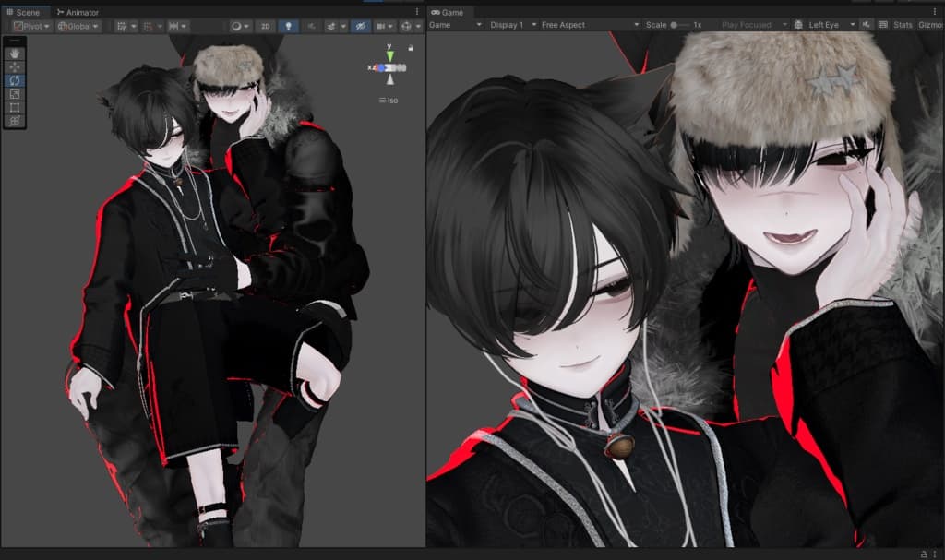This screenshot has height=560, width=945.
Task: Select the Game tab
Action: pyautogui.click(x=448, y=12)
